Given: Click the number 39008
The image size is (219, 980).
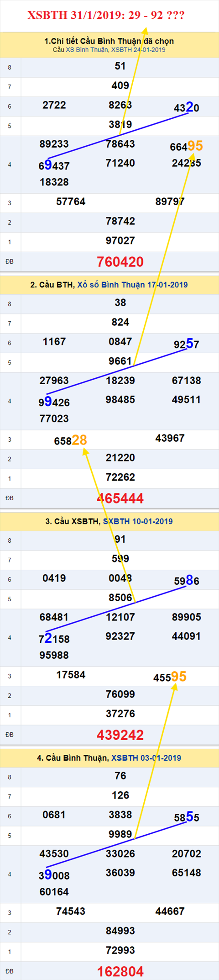Looking at the screenshot, I should pos(54,875).
